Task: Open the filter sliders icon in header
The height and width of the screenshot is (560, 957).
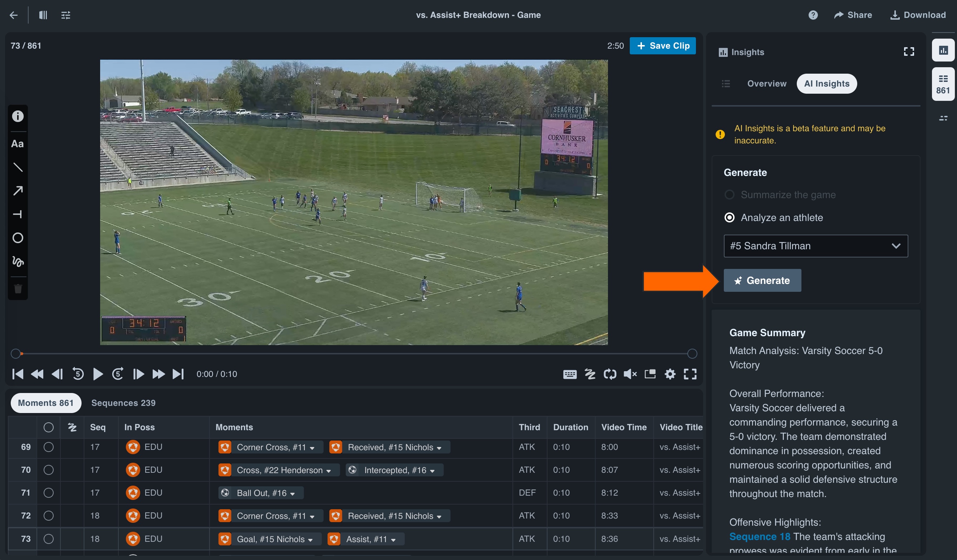Action: [x=66, y=15]
